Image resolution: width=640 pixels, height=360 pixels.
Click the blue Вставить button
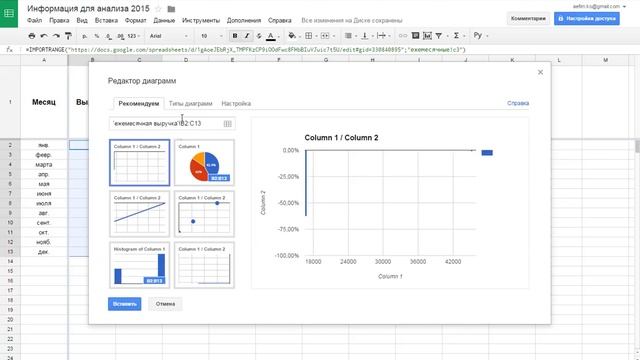point(124,304)
